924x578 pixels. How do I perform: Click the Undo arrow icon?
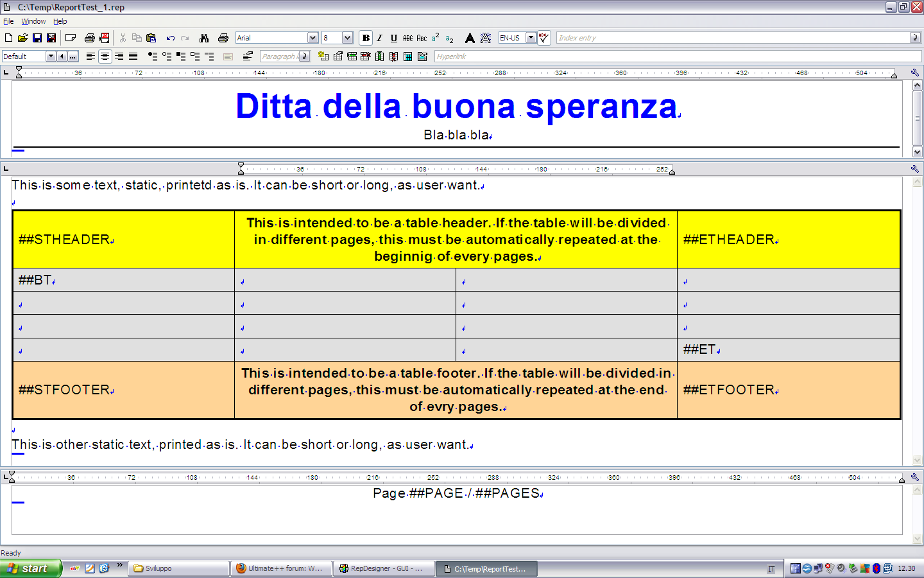[x=171, y=38]
